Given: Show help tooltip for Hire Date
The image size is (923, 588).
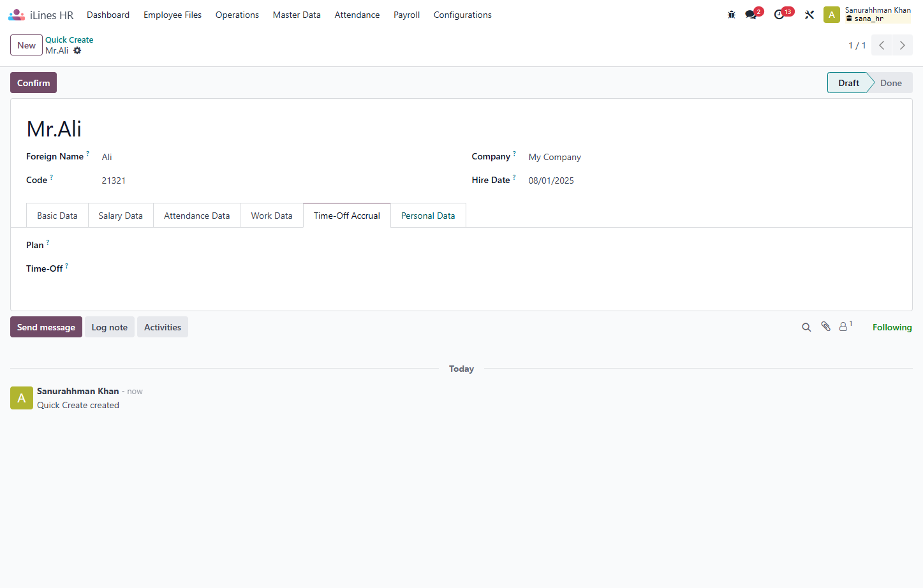Looking at the screenshot, I should coord(514,177).
